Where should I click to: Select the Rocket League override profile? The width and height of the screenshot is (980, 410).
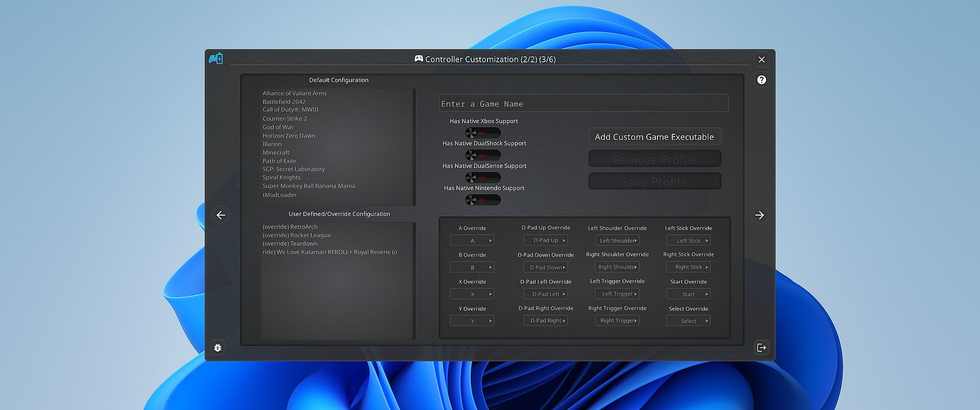[x=297, y=235]
